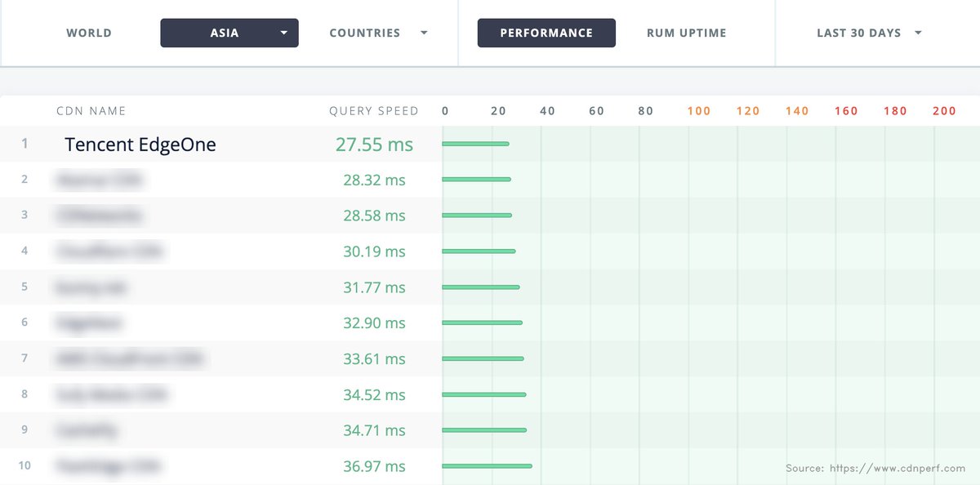This screenshot has height=485, width=980.
Task: Click the 30.19 ms query speed value
Action: 374,251
